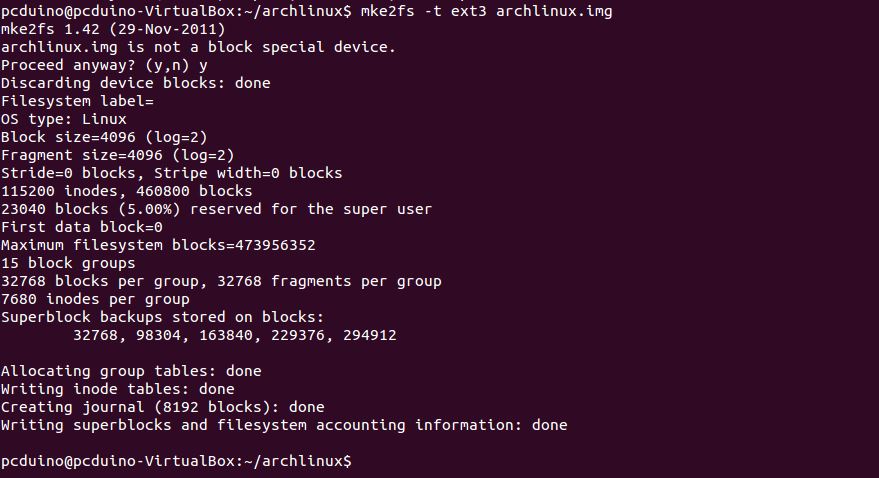Click the 'Maximum filesystem blocks=473956352' line

click(158, 245)
